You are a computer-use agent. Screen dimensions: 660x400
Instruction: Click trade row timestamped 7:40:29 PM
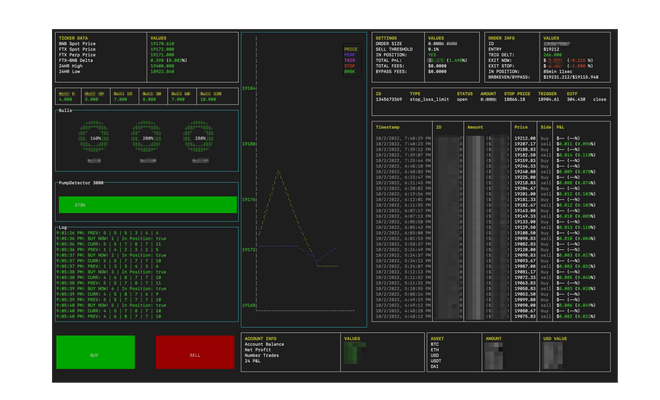click(x=490, y=138)
